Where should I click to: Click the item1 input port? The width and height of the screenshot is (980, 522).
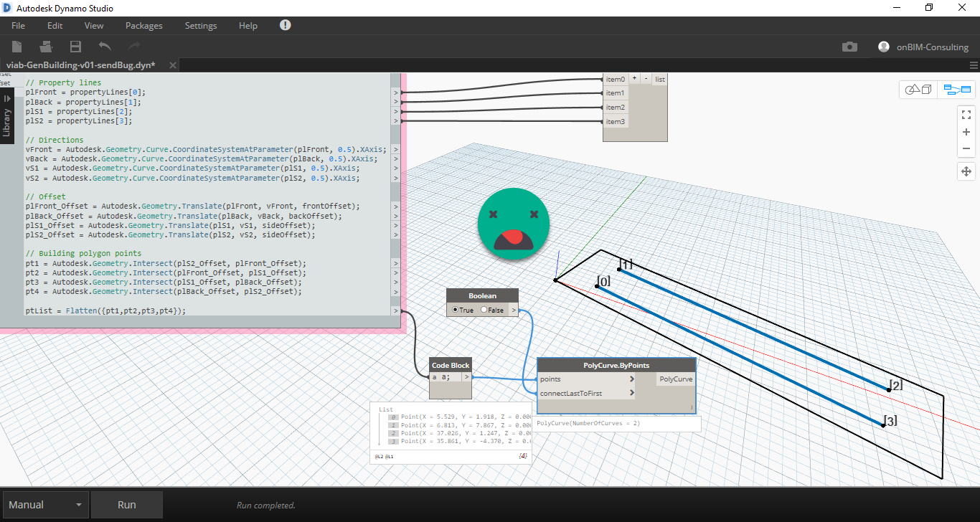click(615, 93)
